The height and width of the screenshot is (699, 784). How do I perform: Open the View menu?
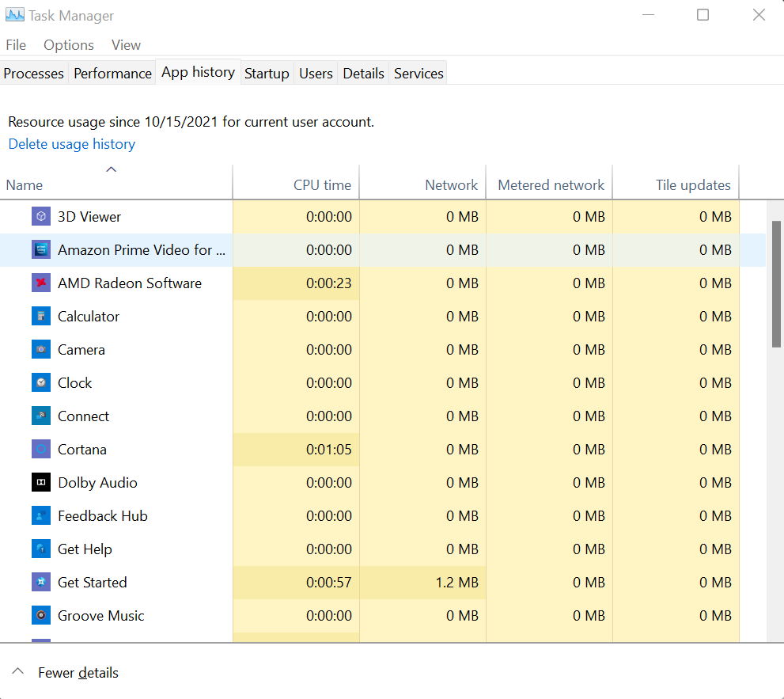126,45
